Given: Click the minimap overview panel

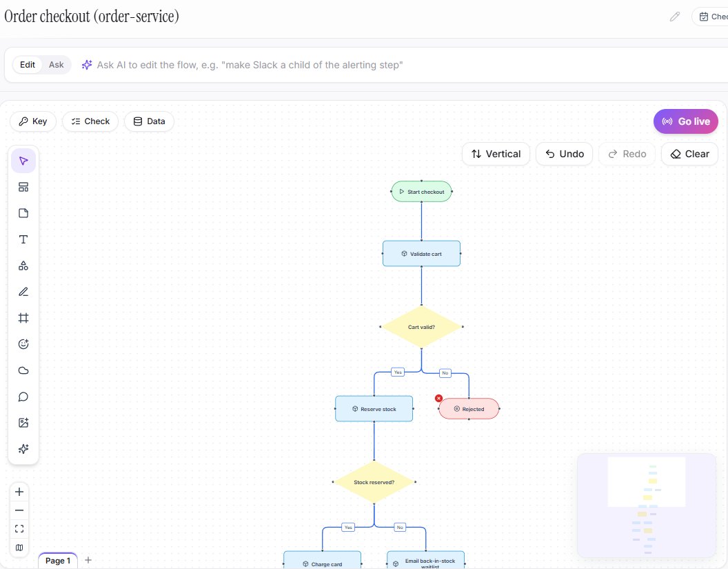Looking at the screenshot, I should [x=646, y=506].
